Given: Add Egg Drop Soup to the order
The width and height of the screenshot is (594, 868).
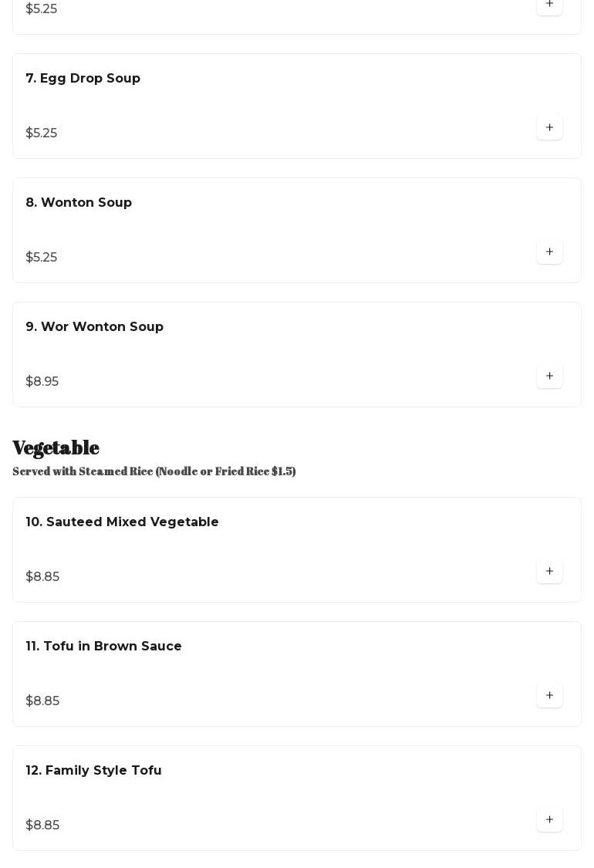Looking at the screenshot, I should click(549, 127).
